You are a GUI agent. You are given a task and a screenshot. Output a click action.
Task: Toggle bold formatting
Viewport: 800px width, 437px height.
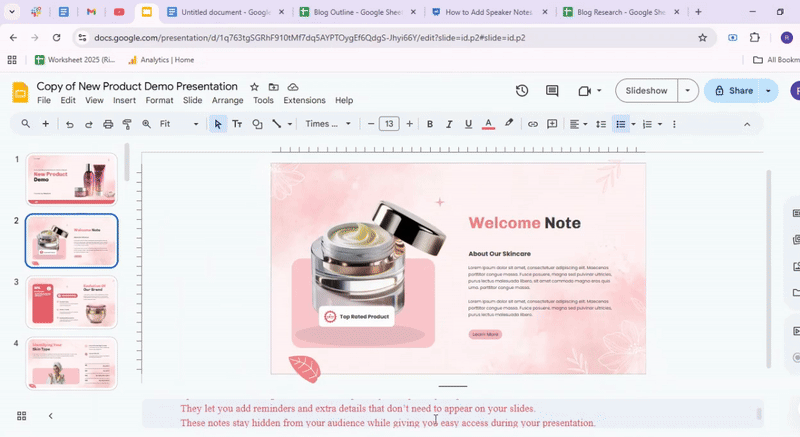pos(430,124)
